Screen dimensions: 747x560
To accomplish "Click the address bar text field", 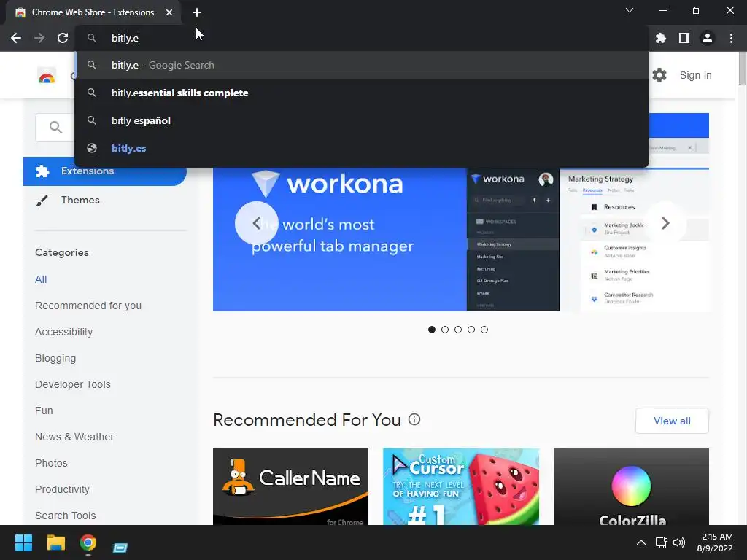I will [362, 38].
